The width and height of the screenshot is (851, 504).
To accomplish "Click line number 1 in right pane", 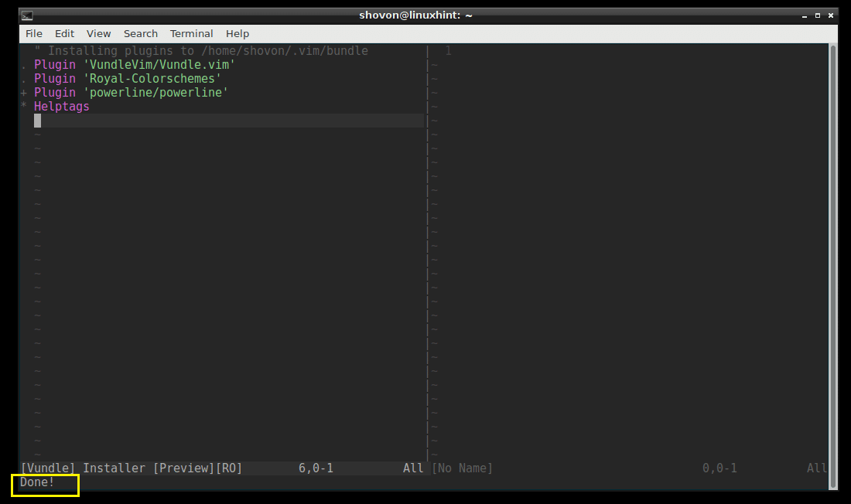I will 448,50.
